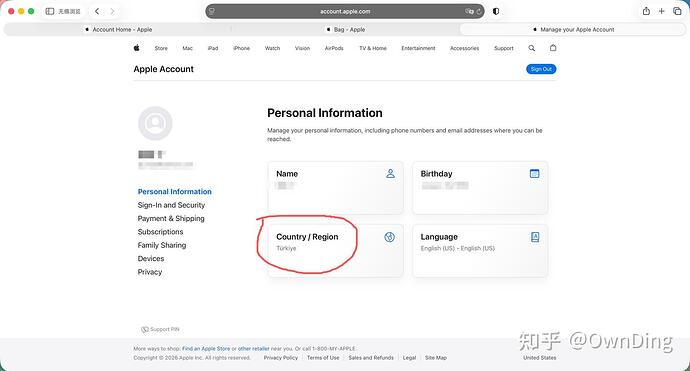Click the privacy shield icon beside address bar

[x=496, y=11]
